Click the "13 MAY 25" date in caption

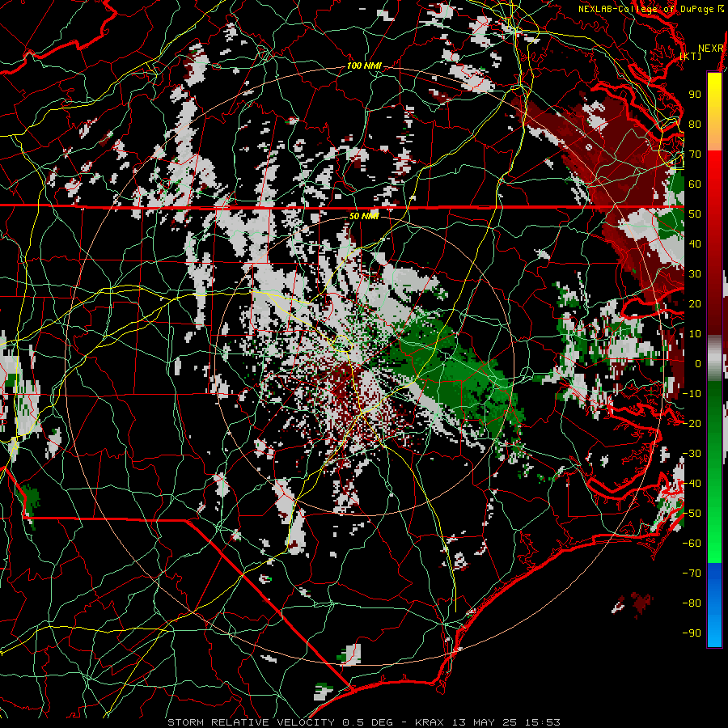485,722
